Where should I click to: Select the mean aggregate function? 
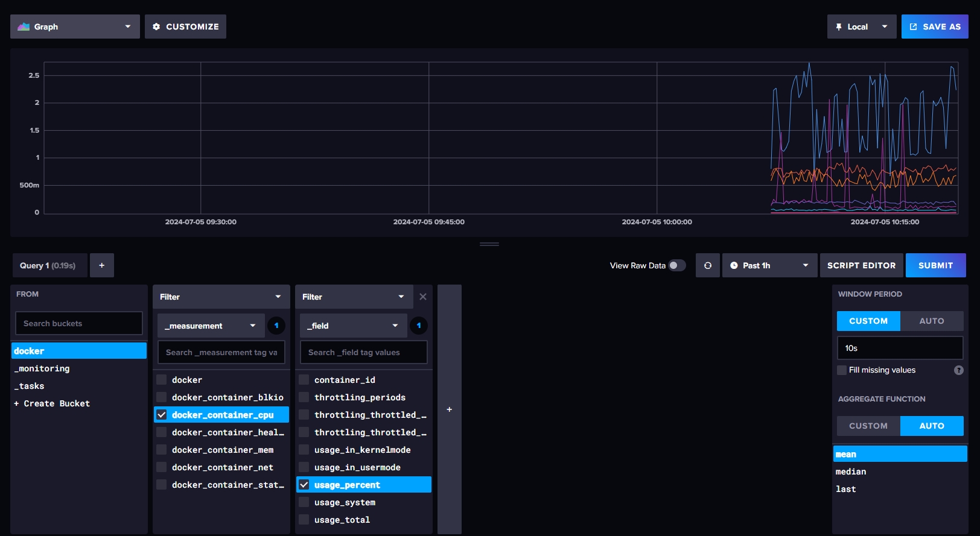900,454
